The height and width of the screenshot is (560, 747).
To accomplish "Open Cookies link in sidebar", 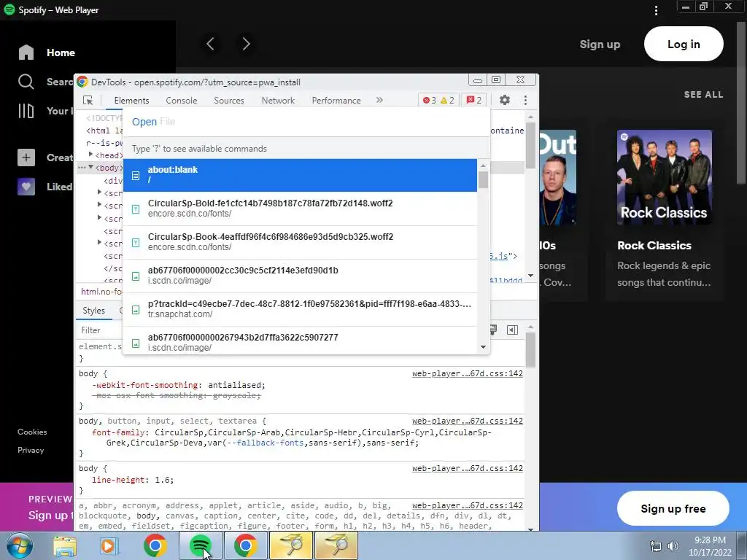I will [32, 432].
